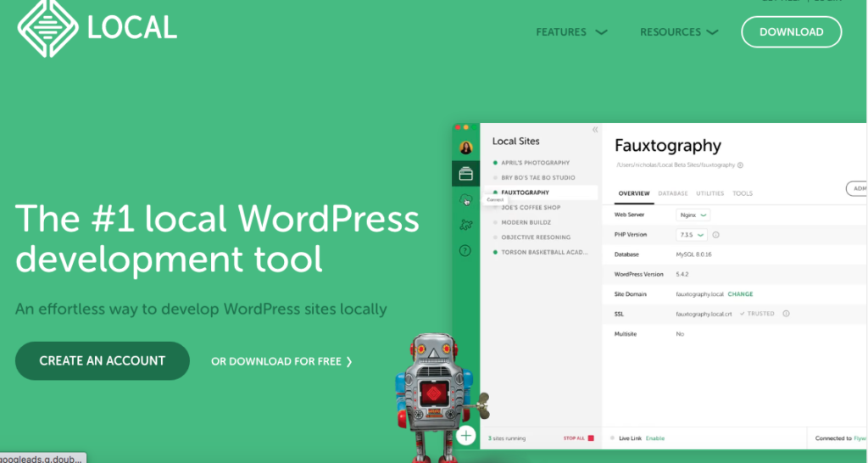
Task: Click the Change site domain link
Action: 740,294
